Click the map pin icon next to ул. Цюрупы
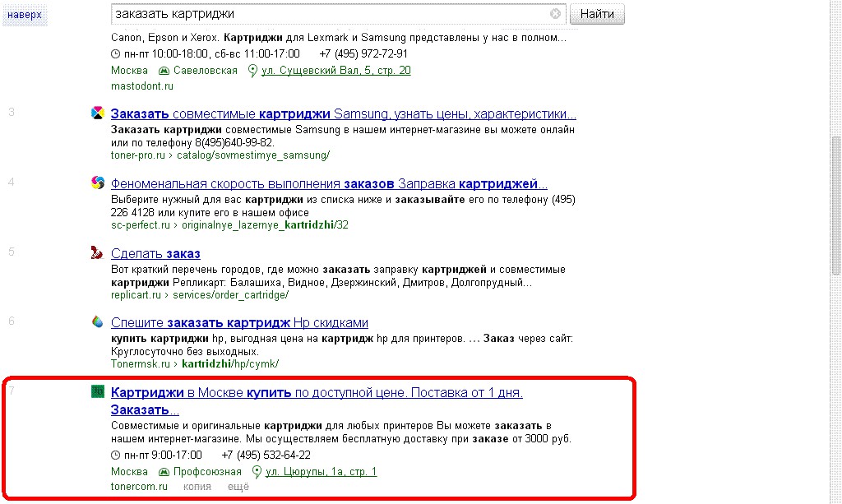The height and width of the screenshot is (504, 842). click(x=257, y=472)
